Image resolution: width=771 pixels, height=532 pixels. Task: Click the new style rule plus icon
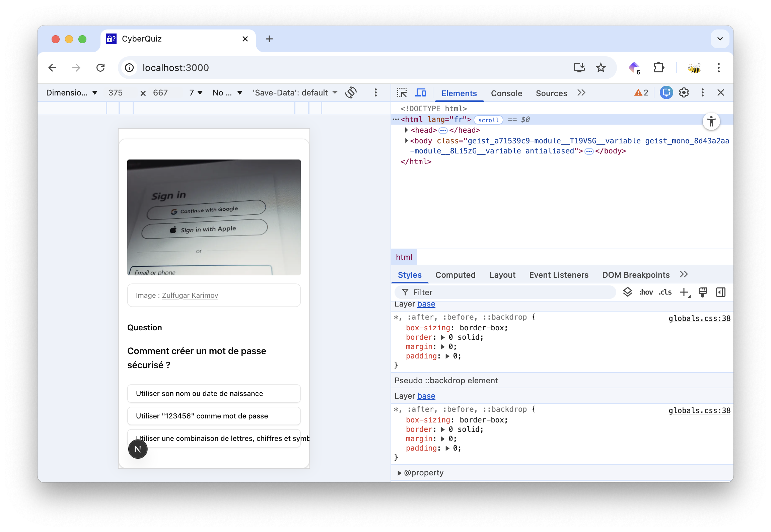coord(684,292)
